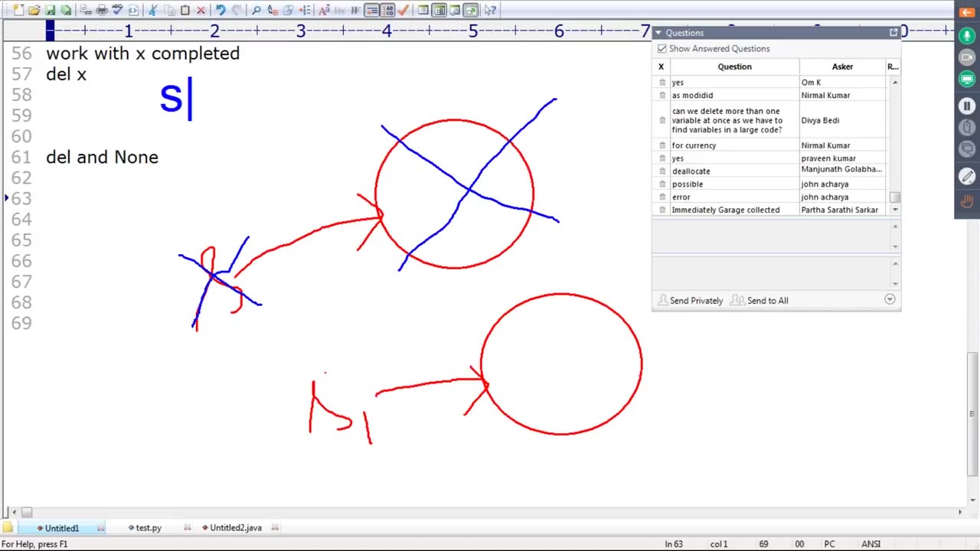Click the orange arrow at control strip top

coord(967,12)
